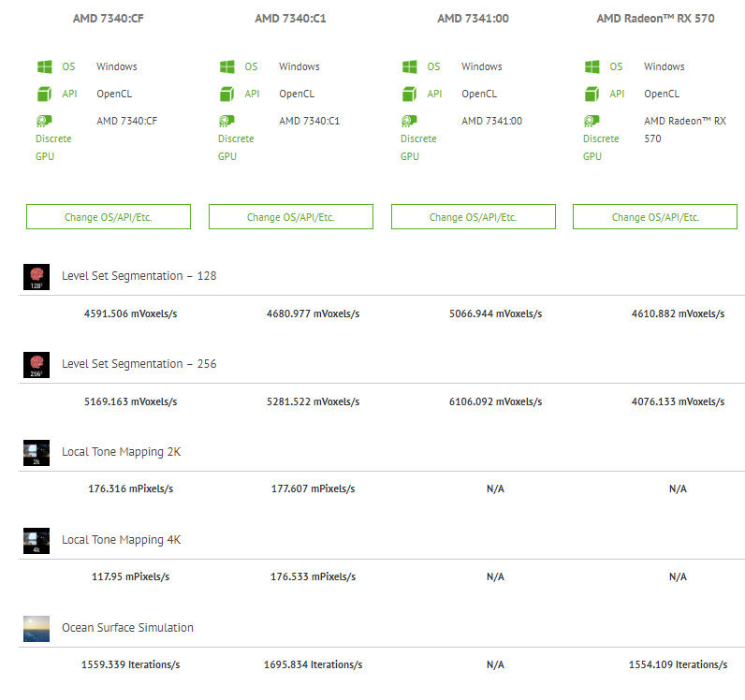This screenshot has height=700, width=745.
Task: Click Windows value under AMD 7340:C1
Action: (299, 66)
